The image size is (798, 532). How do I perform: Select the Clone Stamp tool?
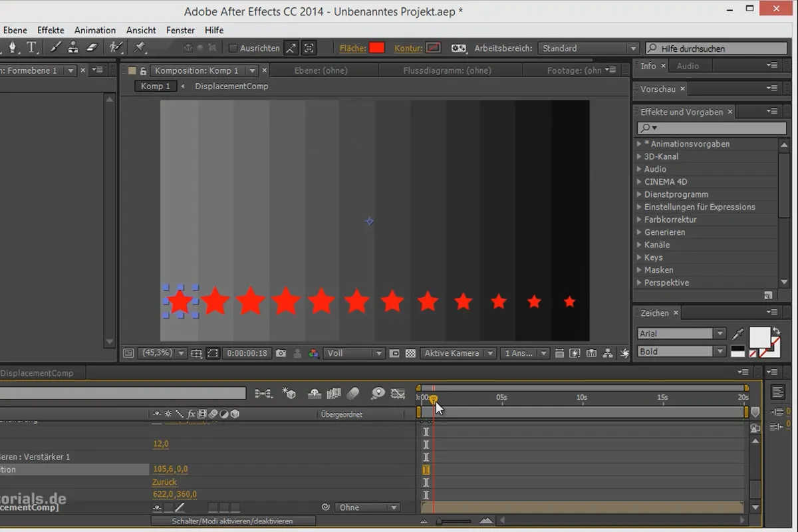(x=73, y=48)
